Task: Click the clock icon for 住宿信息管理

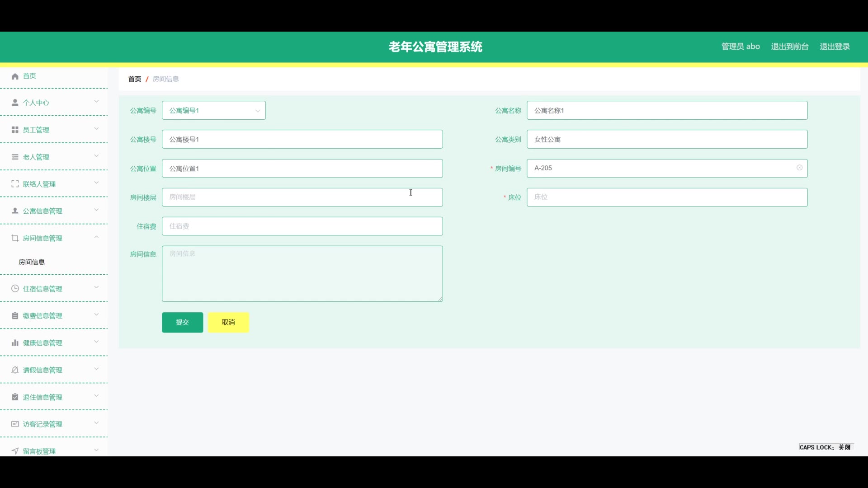Action: [15, 289]
